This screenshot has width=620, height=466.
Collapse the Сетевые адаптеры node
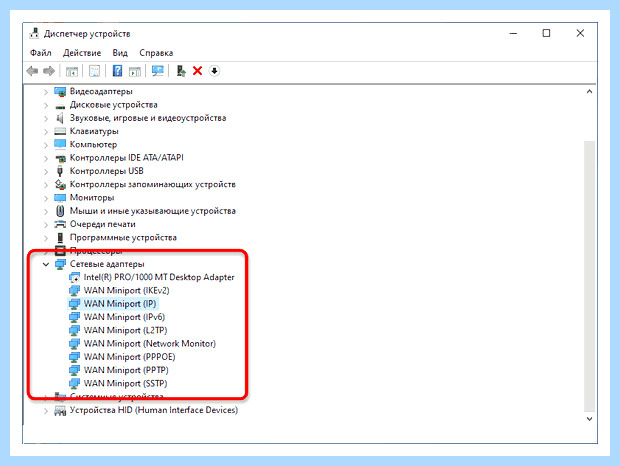46,264
